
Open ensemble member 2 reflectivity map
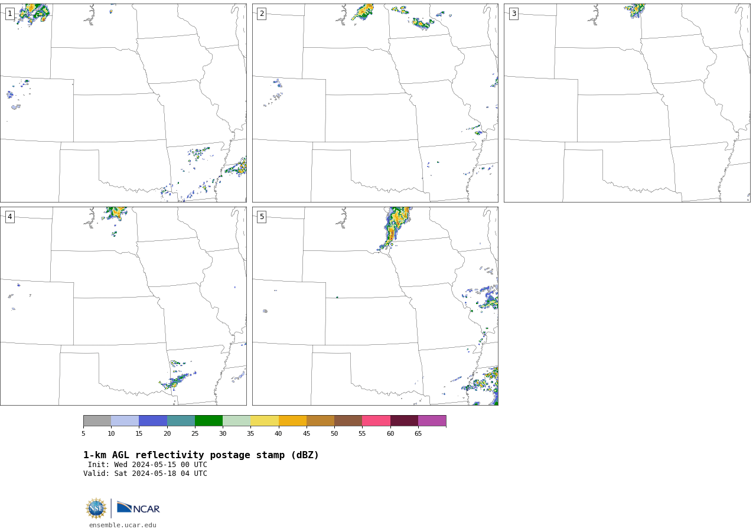[375, 103]
